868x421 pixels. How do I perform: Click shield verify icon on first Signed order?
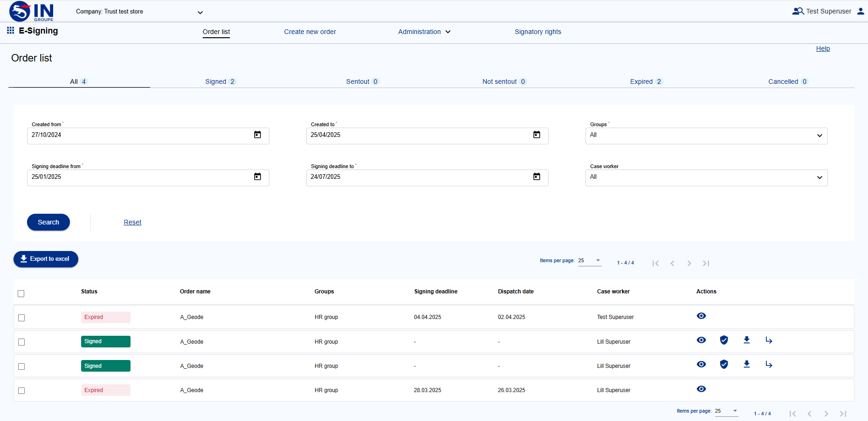(724, 340)
